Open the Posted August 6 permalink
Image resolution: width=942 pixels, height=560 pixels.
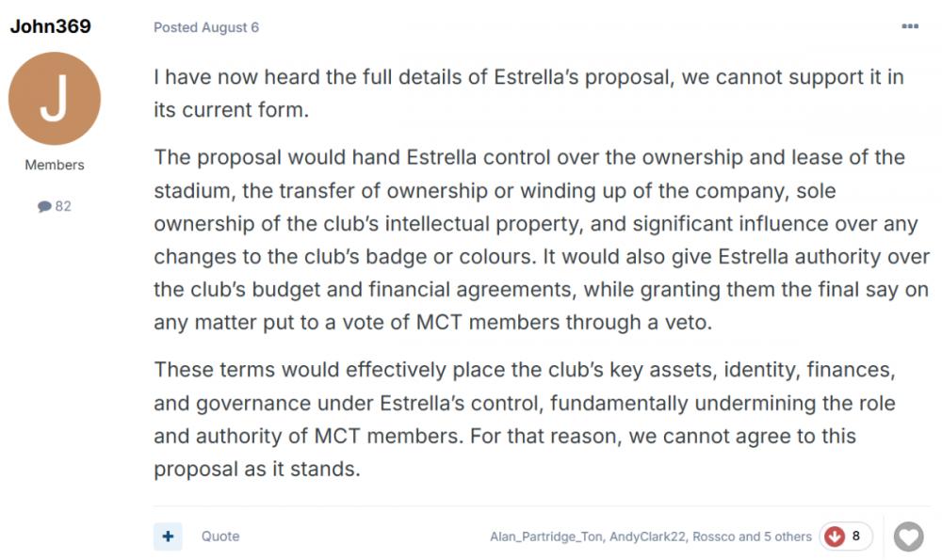click(x=206, y=27)
